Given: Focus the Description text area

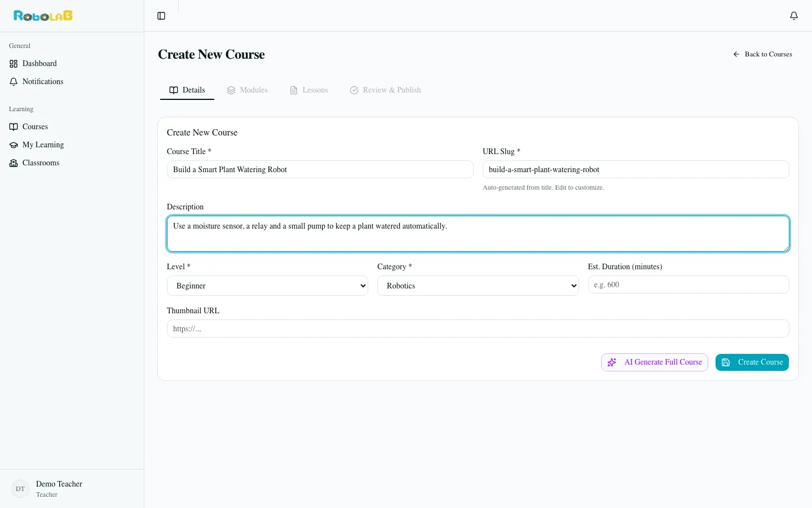Looking at the screenshot, I should coord(478,234).
